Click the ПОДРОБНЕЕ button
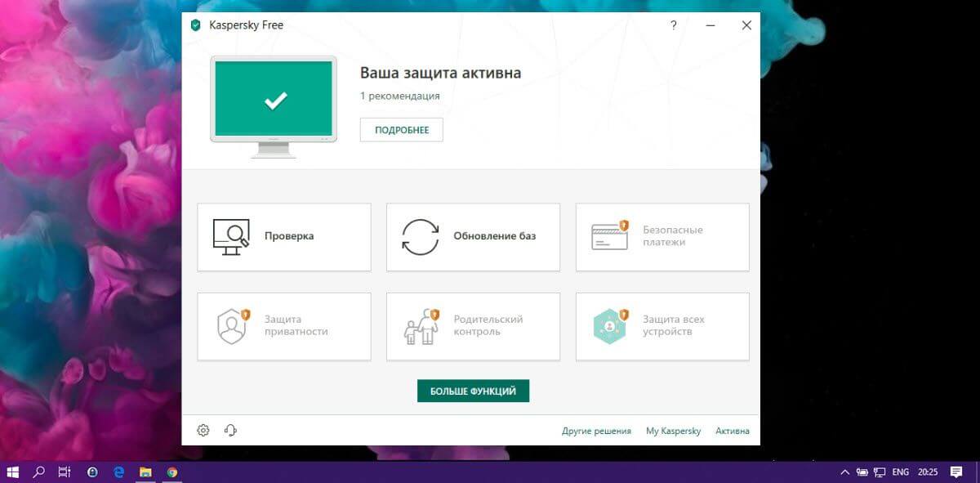Screen dimensions: 980x483 (x=402, y=130)
